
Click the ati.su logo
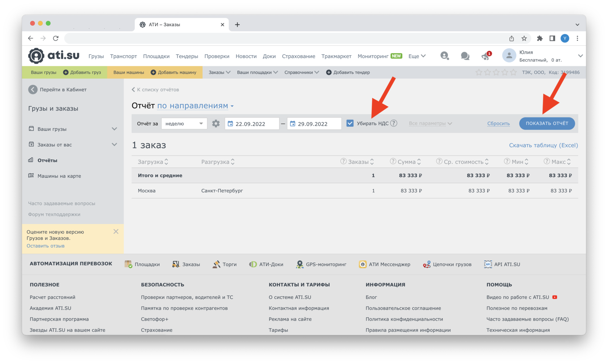point(54,56)
